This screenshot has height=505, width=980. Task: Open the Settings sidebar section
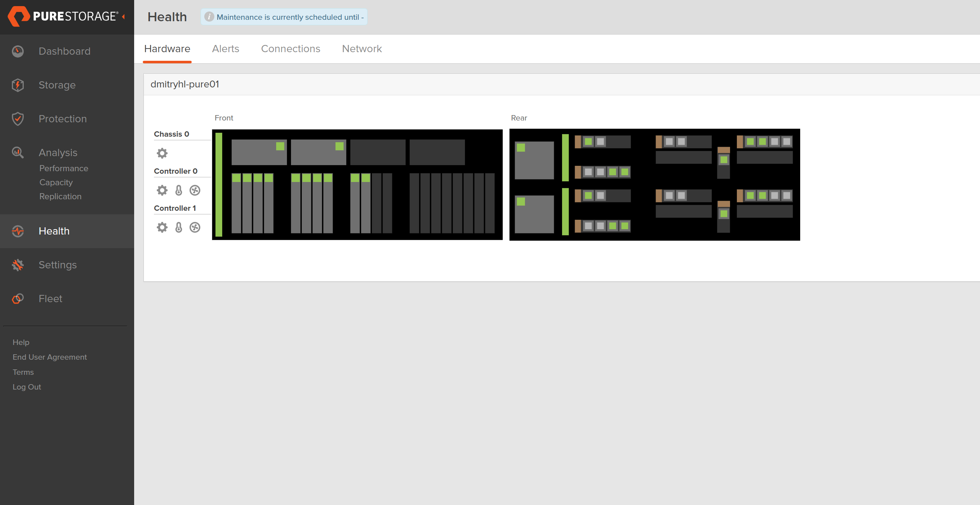pos(58,265)
